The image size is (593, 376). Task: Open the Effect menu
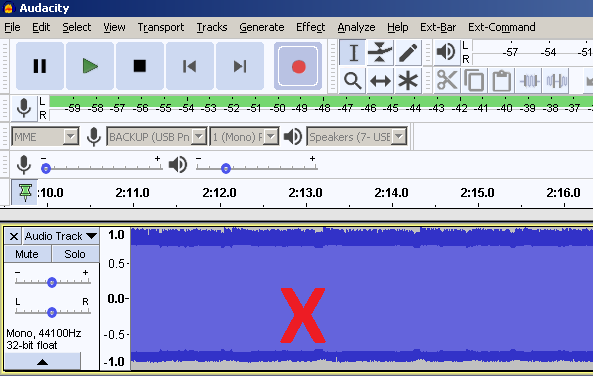click(310, 27)
